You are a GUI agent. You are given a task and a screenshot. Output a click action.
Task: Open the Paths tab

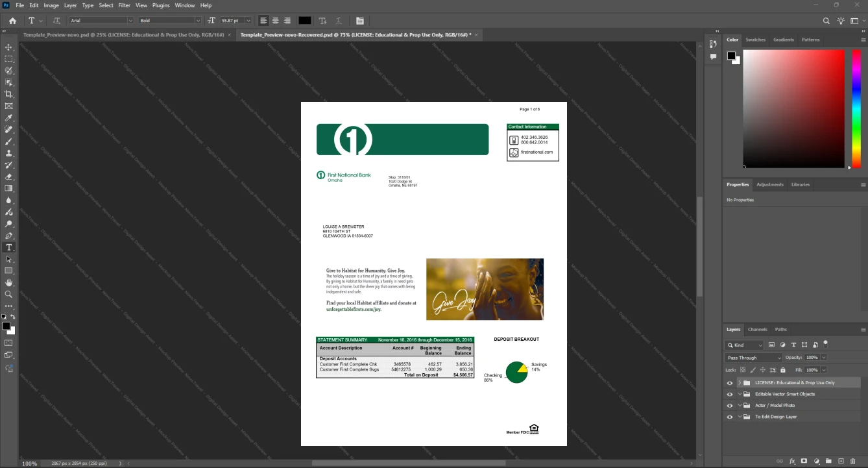click(x=781, y=329)
